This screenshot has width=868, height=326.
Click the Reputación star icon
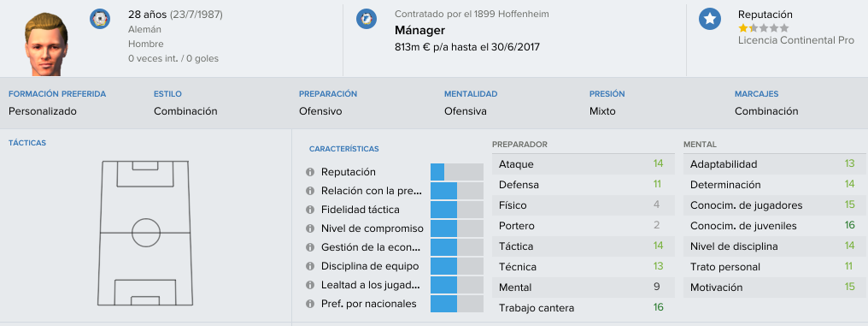click(x=710, y=20)
